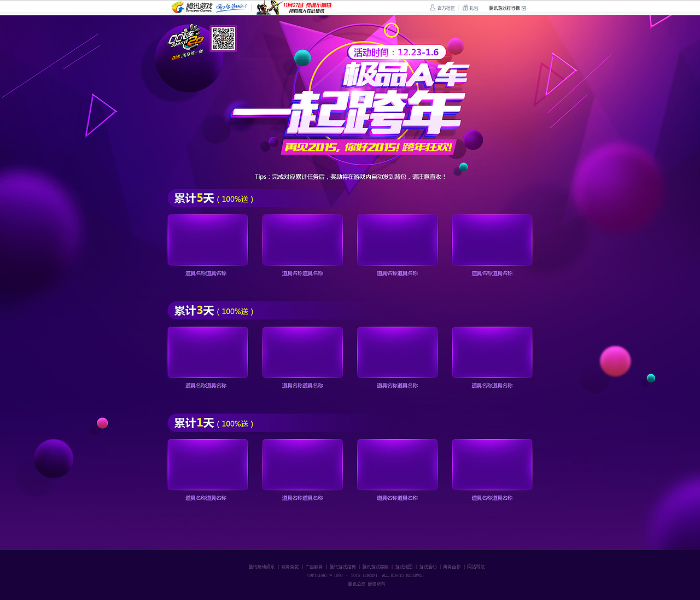Select third item card under 累计1天
This screenshot has width=700, height=600.
[397, 465]
